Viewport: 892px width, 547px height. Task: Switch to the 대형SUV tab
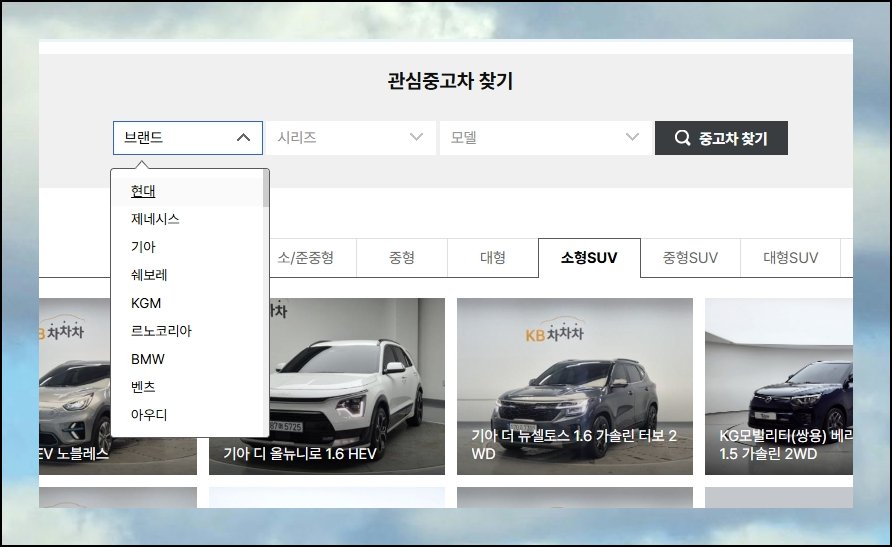tap(790, 258)
